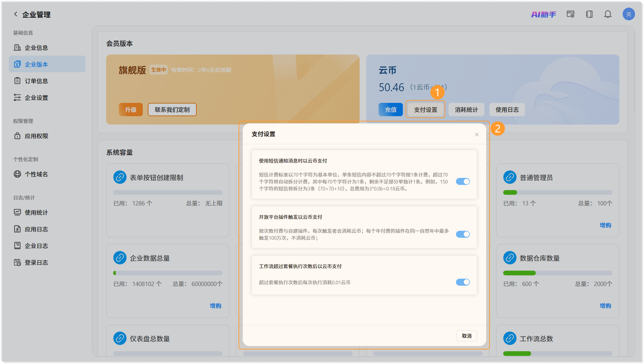The height and width of the screenshot is (364, 644).
Task: Toggle 工作流超过套餐执行次数 payment switch
Action: coord(463,282)
